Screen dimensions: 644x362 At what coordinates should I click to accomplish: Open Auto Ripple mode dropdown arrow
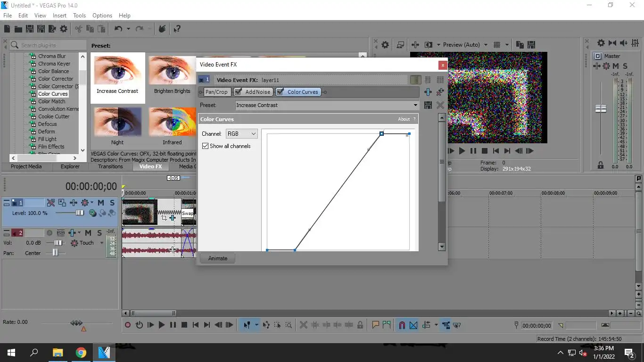click(436, 325)
